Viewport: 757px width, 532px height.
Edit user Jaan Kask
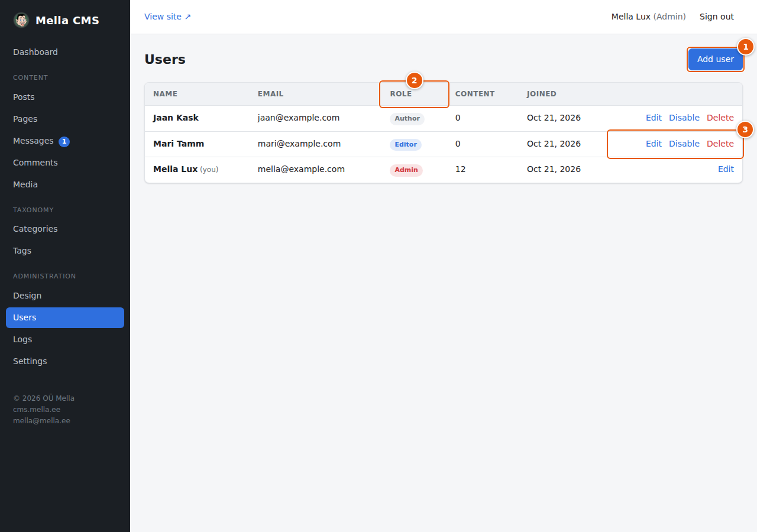tap(654, 118)
